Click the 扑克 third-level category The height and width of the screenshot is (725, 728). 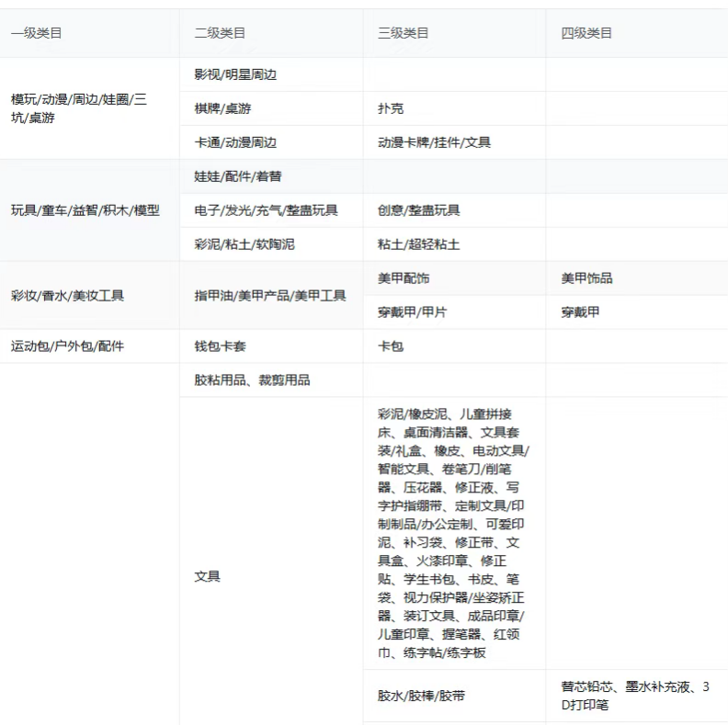pyautogui.click(x=391, y=108)
